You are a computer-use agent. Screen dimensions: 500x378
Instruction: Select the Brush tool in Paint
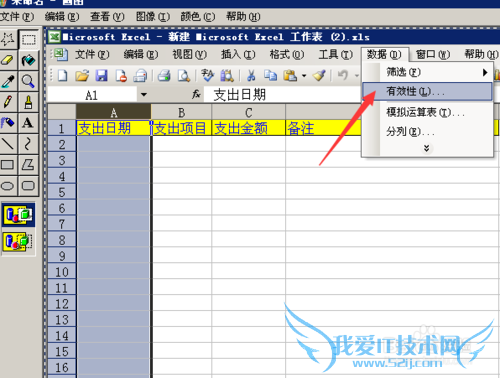[29, 102]
